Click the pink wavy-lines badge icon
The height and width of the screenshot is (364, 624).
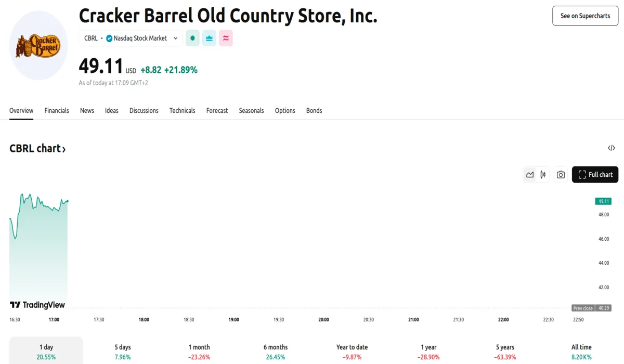pos(226,38)
